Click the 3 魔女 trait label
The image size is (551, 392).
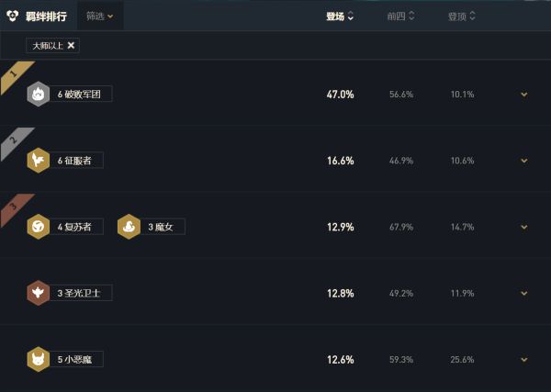[163, 227]
